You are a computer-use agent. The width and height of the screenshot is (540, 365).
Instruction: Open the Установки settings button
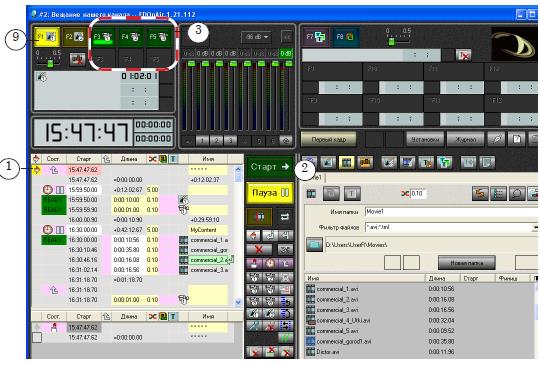tap(425, 139)
